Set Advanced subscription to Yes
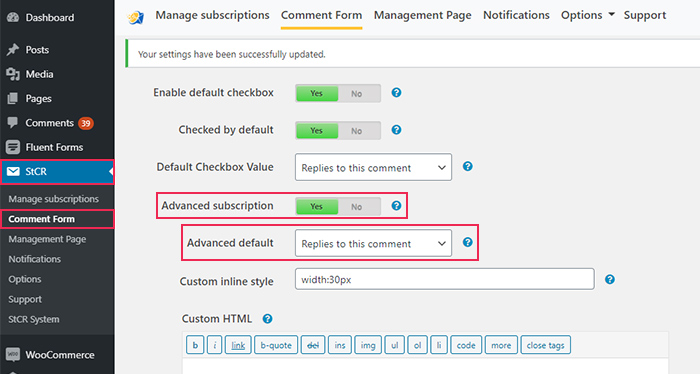 (x=317, y=206)
